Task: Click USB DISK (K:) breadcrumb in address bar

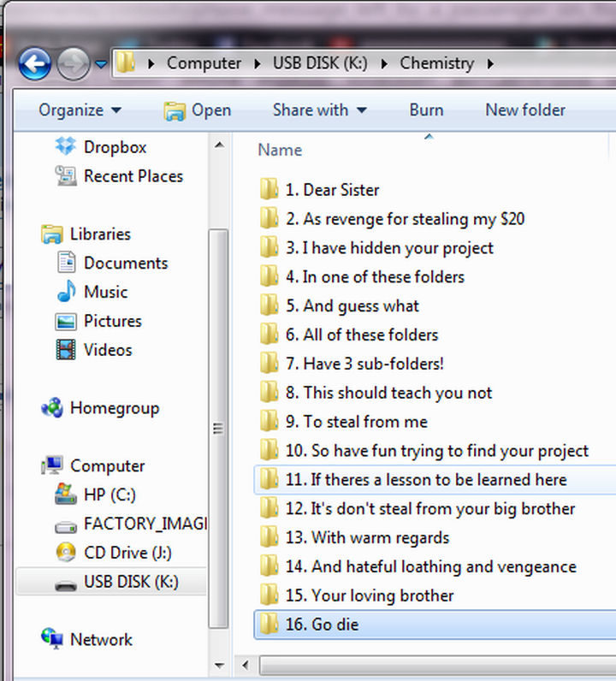Action: pyautogui.click(x=321, y=63)
